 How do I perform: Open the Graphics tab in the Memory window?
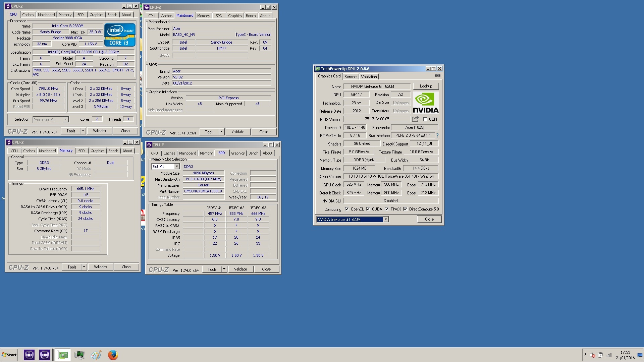[x=97, y=151]
